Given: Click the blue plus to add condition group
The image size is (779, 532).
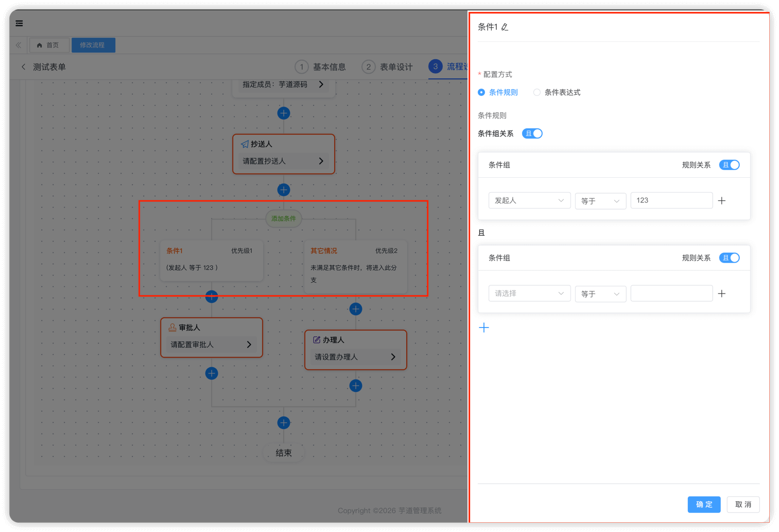Looking at the screenshot, I should (x=484, y=328).
